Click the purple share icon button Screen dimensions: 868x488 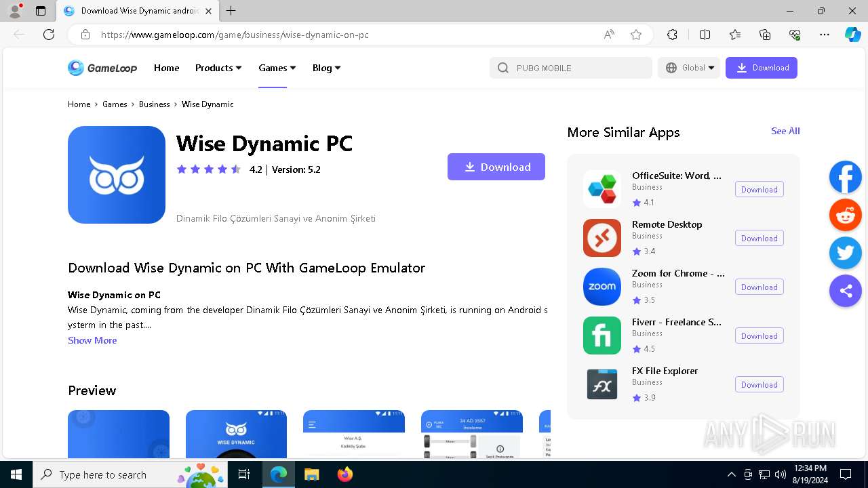click(846, 291)
